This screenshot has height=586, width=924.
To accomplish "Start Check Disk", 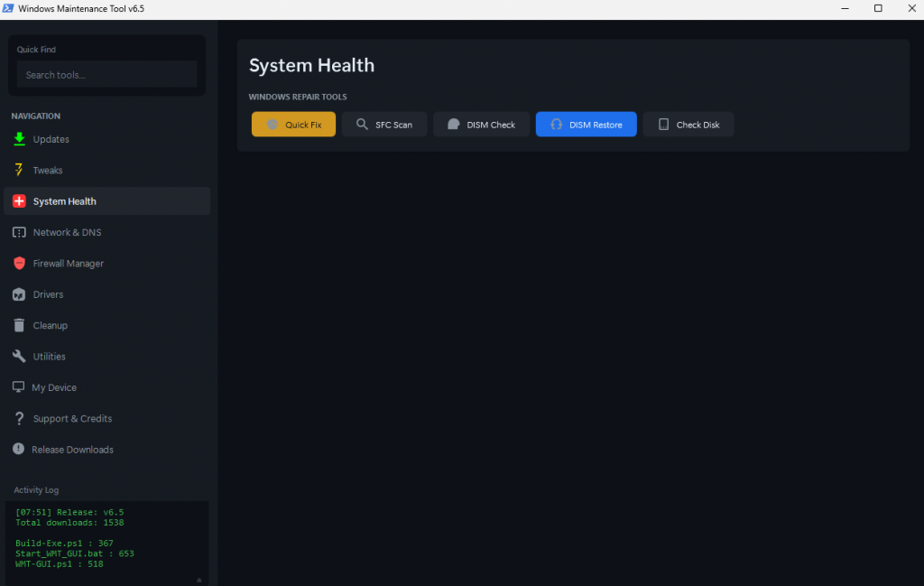I will (x=688, y=125).
